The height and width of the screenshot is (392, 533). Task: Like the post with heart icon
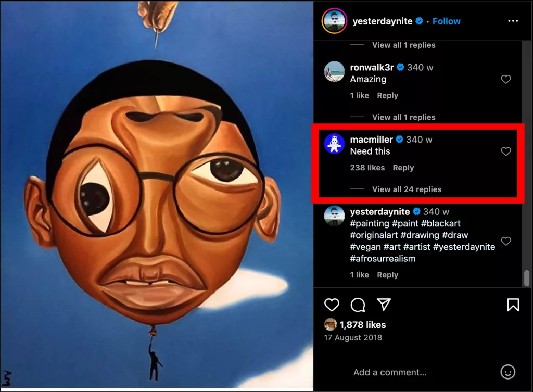point(332,305)
